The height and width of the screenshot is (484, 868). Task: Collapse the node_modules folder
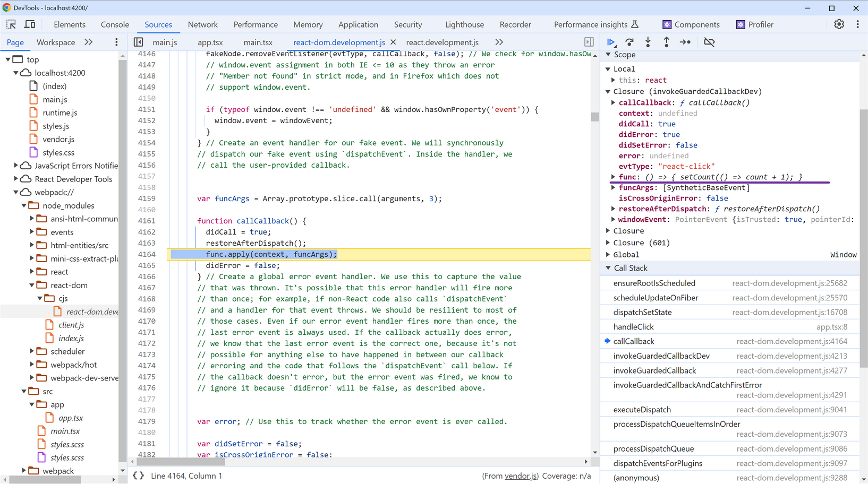tap(24, 205)
